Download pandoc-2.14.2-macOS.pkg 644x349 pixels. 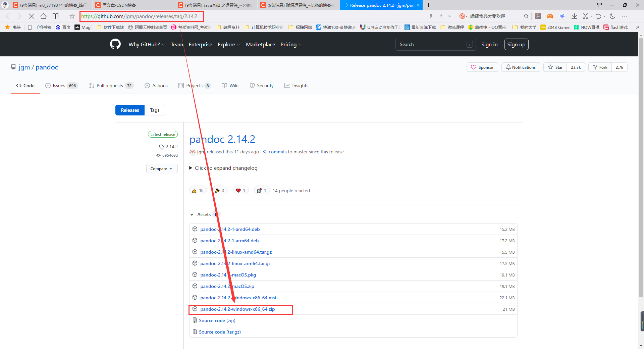(x=228, y=275)
